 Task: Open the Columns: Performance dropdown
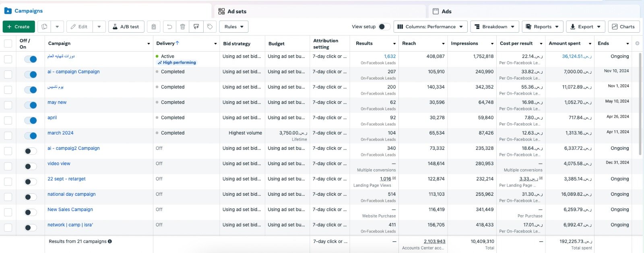tap(430, 27)
